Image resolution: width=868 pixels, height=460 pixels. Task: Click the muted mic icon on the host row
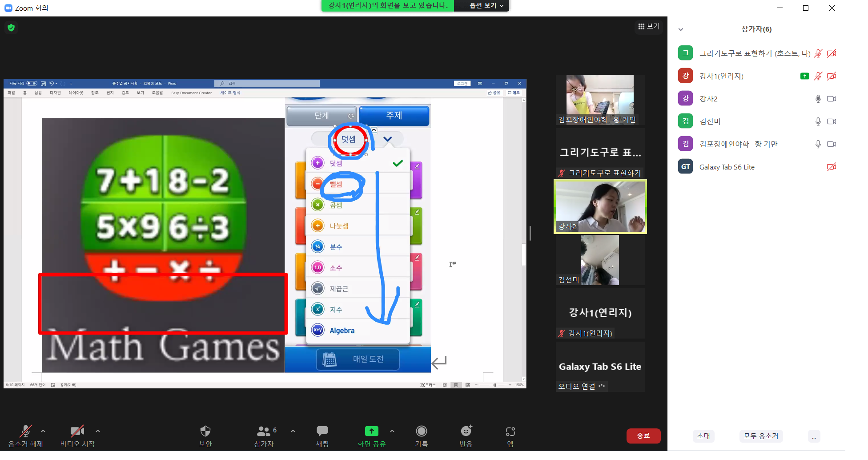point(818,53)
